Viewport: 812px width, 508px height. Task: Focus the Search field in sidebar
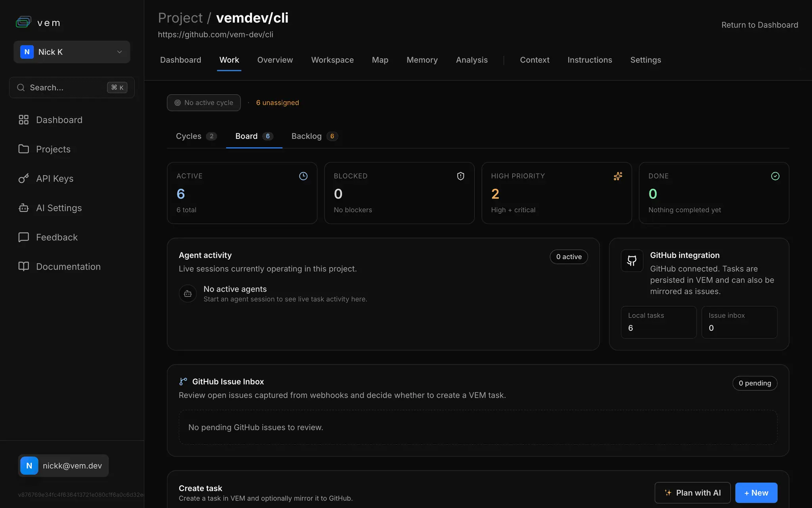(72, 87)
